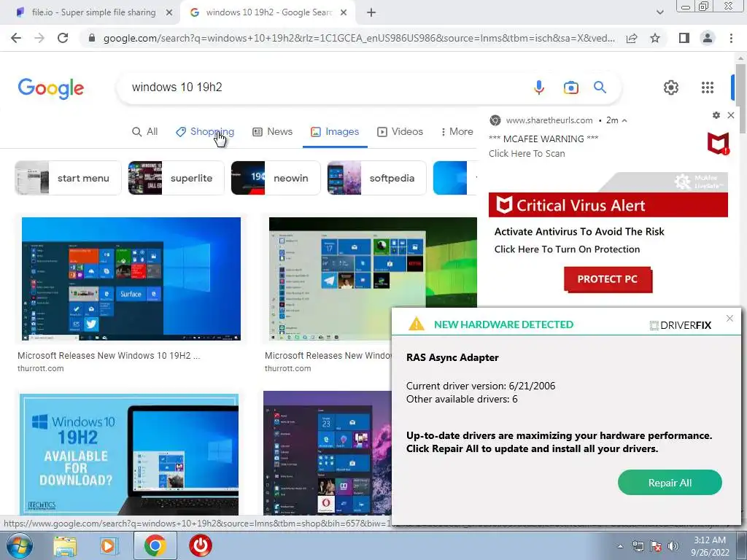The image size is (747, 560).
Task: Open the Google apps grid
Action: tap(708, 87)
